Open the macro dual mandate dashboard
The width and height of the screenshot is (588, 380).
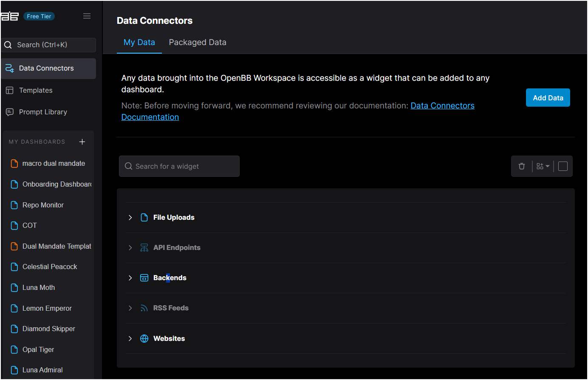[54, 164]
